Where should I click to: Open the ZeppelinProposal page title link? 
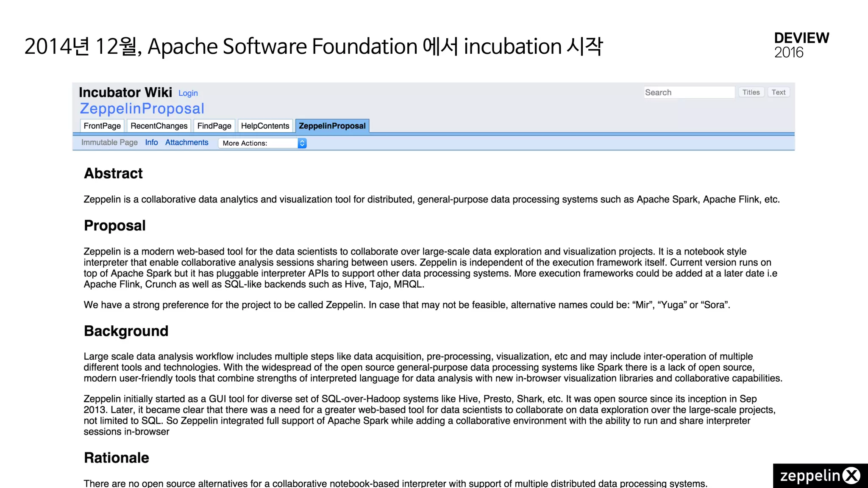[142, 109]
